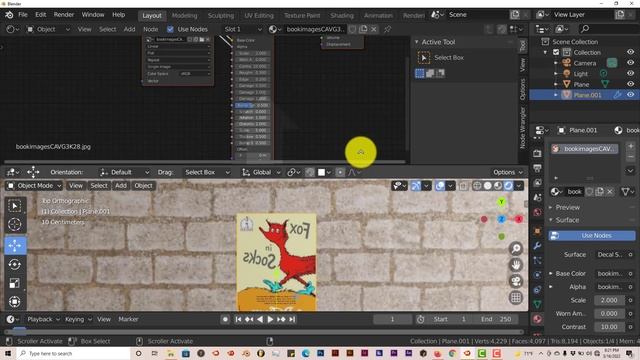Switch to the UV Editing workspace tab
The width and height of the screenshot is (640, 360).
259,16
